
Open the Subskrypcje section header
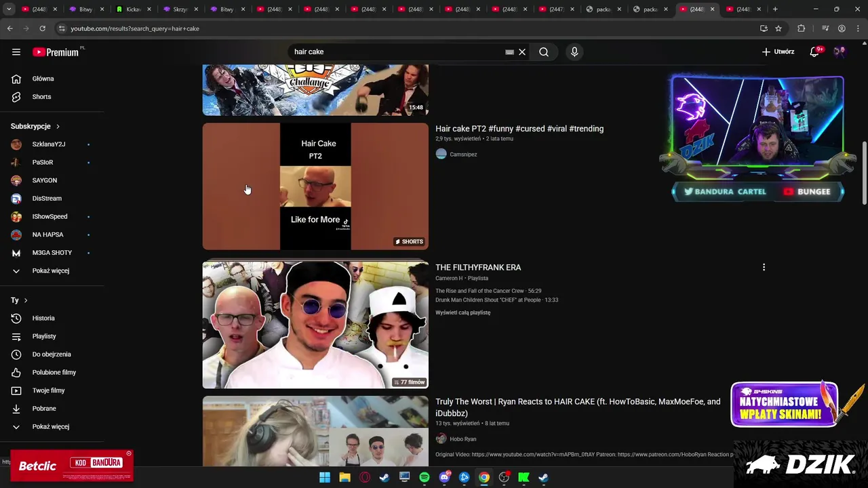35,126
